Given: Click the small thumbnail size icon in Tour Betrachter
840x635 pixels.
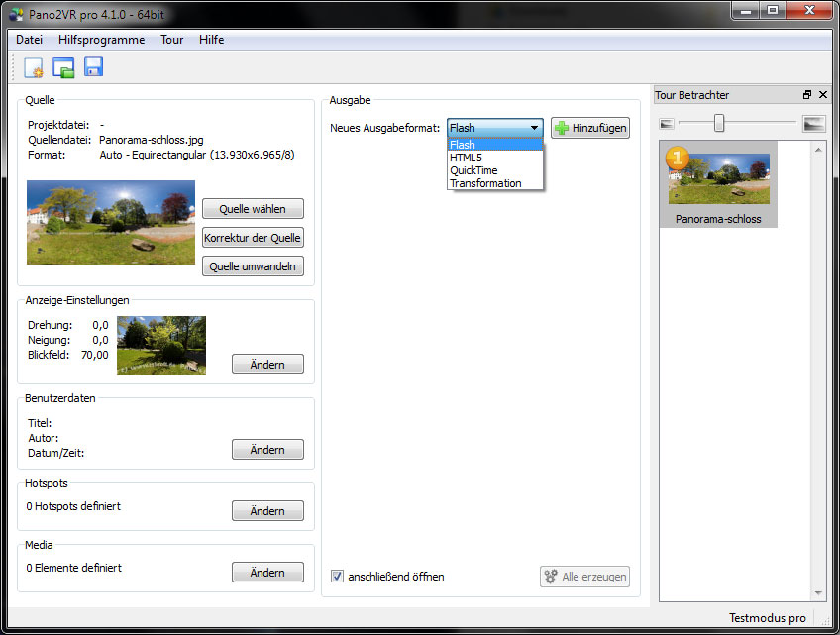Looking at the screenshot, I should click(x=666, y=124).
